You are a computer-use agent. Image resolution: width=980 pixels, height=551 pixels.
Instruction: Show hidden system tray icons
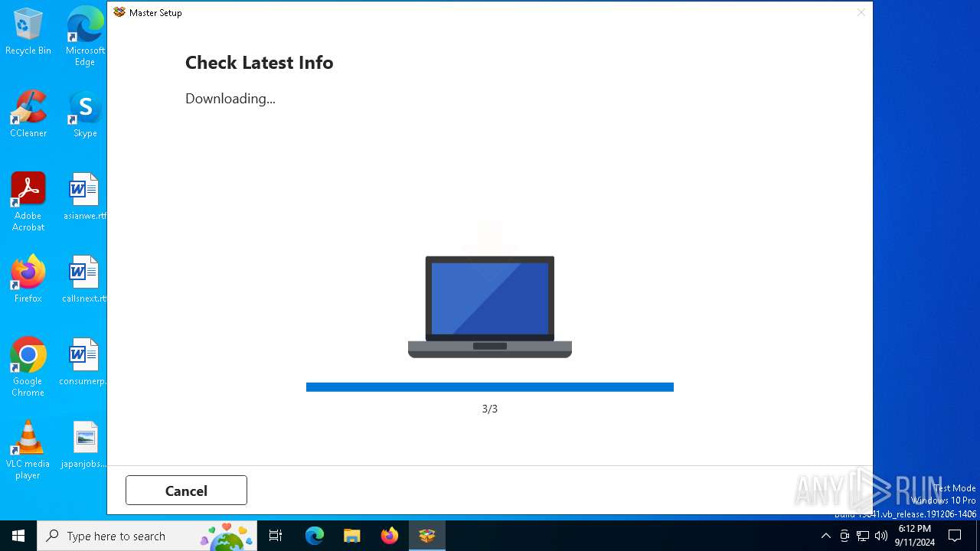pyautogui.click(x=825, y=536)
